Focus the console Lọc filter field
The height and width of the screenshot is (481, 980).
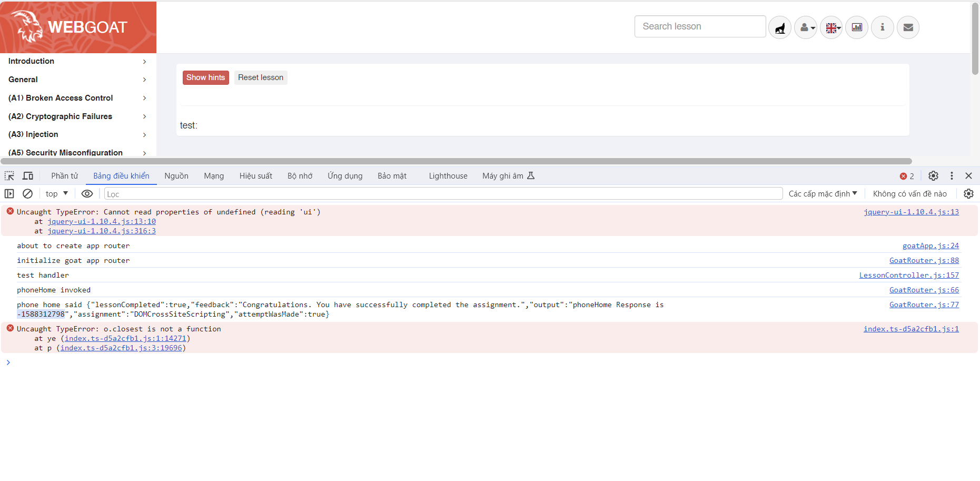[443, 194]
